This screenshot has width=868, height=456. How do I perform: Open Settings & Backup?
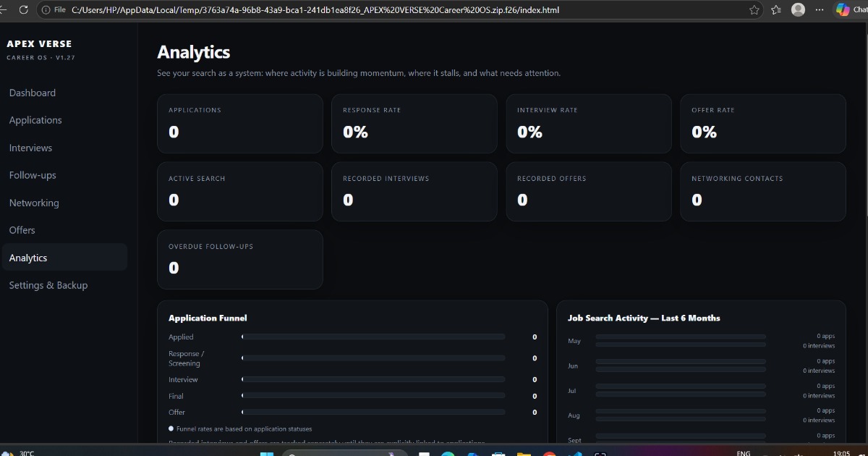(48, 285)
